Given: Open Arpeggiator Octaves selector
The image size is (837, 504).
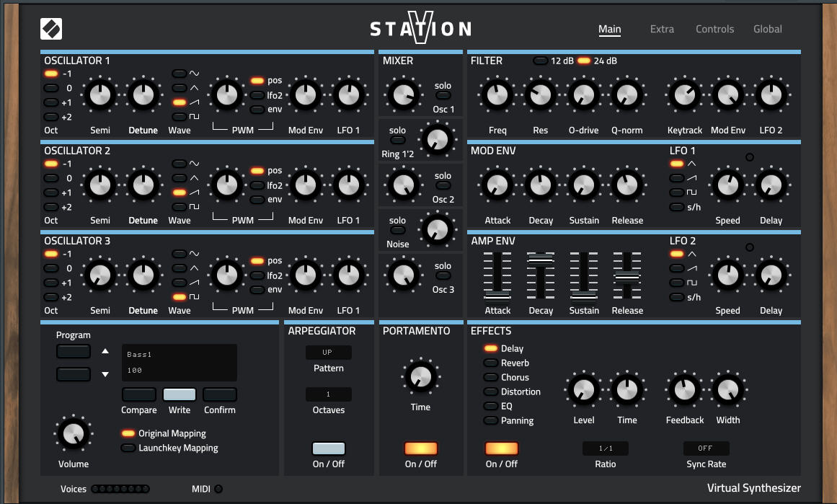Looking at the screenshot, I should (x=328, y=394).
